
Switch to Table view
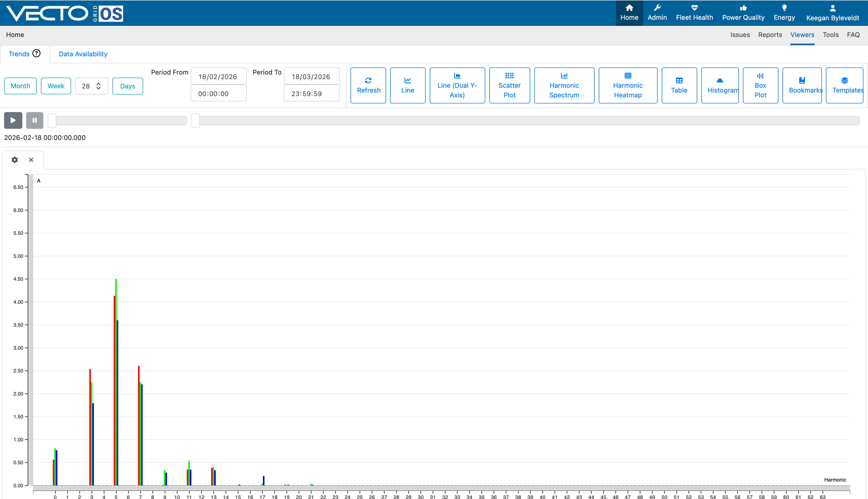[679, 85]
